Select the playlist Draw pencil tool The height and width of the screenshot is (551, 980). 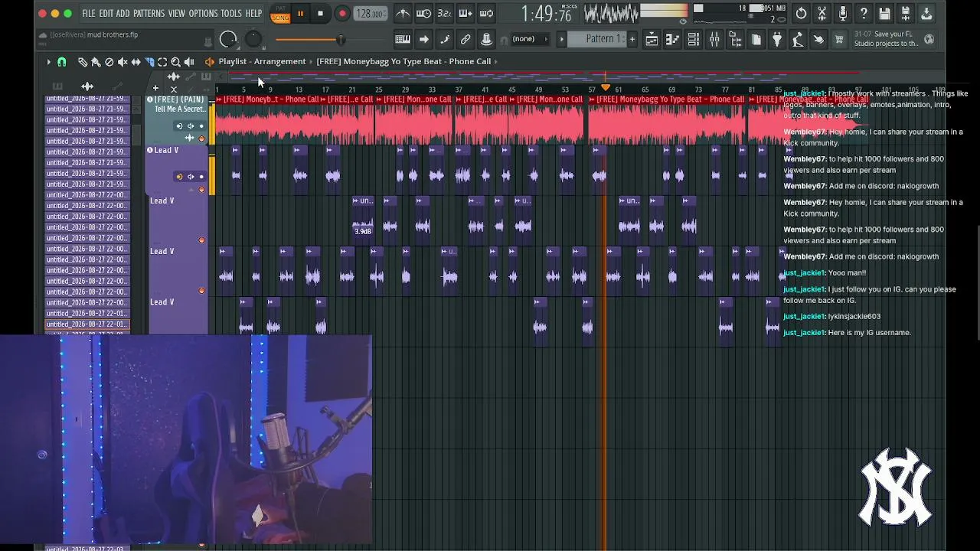(x=83, y=62)
